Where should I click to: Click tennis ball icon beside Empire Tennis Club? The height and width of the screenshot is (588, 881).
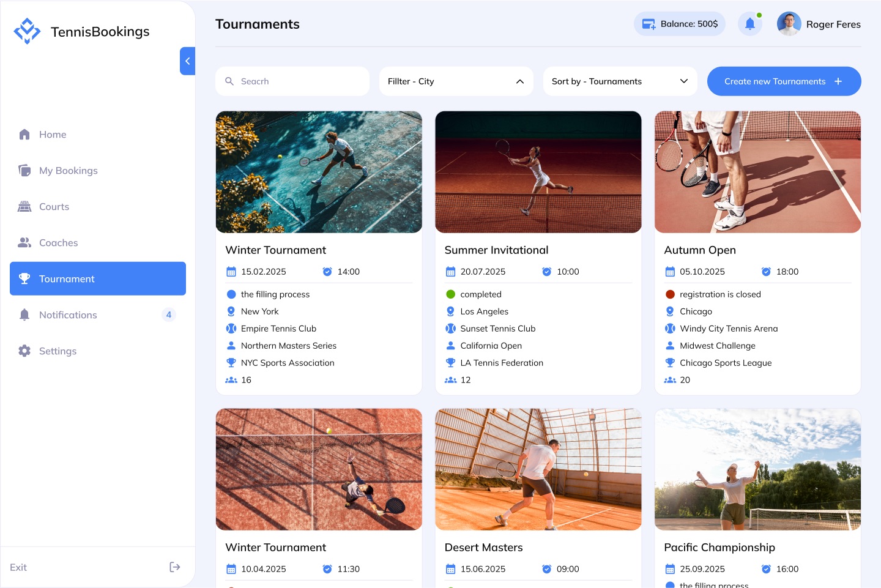231,329
